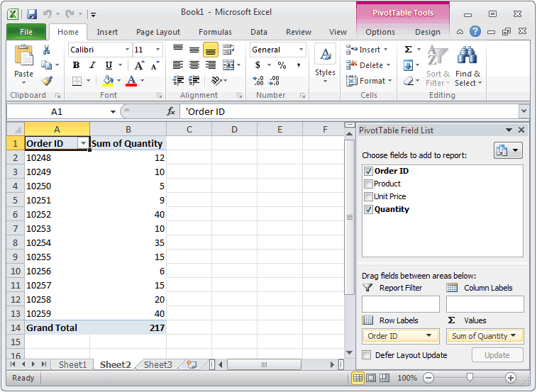Click the Fill Color bucket
The width and height of the screenshot is (537, 392).
(109, 81)
